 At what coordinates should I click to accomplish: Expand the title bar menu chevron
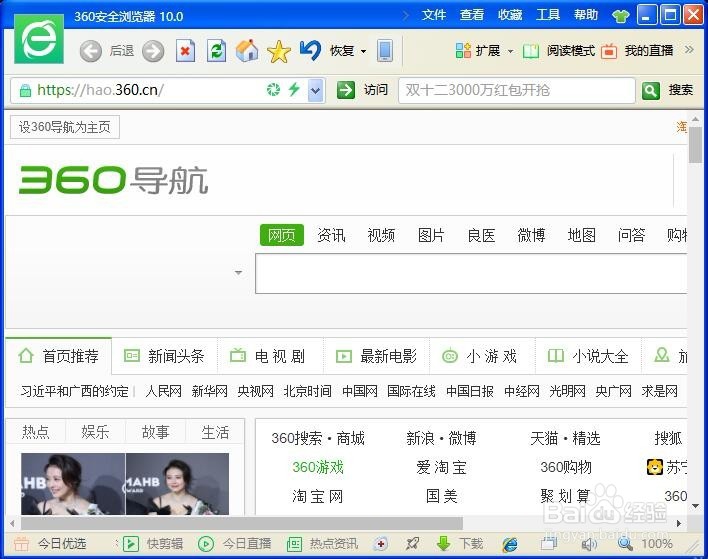[x=405, y=15]
